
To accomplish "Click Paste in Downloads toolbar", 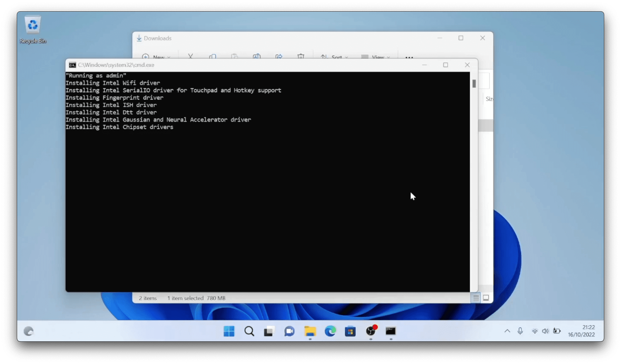I will [235, 56].
